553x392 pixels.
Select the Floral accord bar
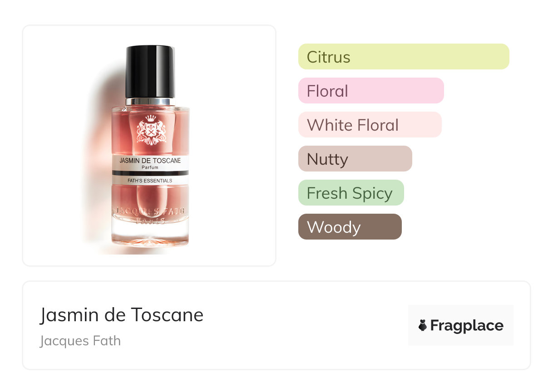(x=371, y=91)
